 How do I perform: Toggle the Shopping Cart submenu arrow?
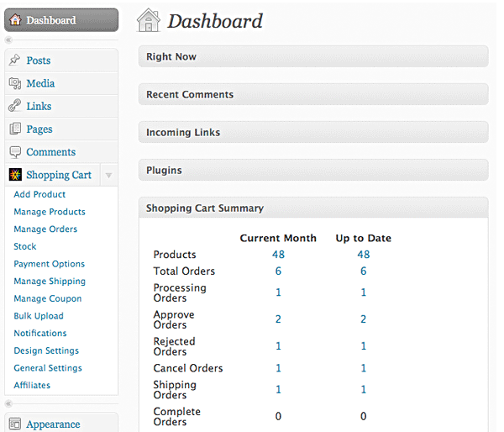[108, 176]
